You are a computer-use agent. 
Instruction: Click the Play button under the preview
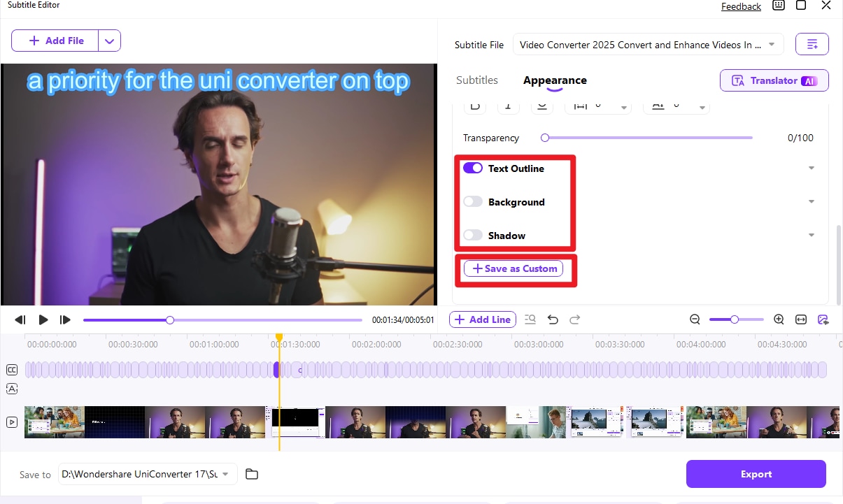(x=43, y=319)
